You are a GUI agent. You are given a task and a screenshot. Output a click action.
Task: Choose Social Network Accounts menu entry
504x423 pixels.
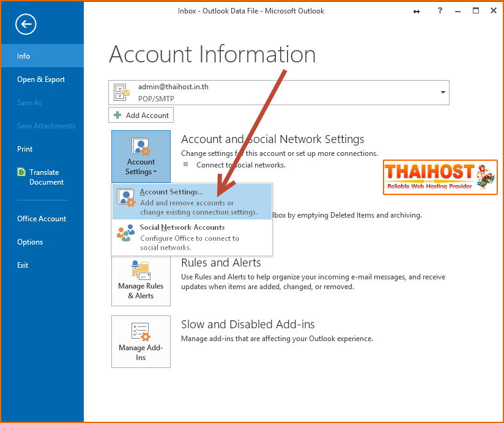(192, 237)
